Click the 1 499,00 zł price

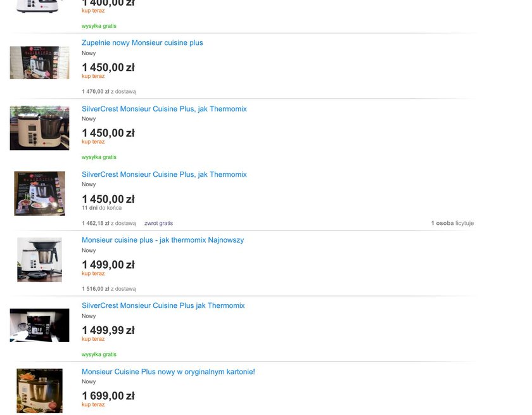(x=108, y=265)
